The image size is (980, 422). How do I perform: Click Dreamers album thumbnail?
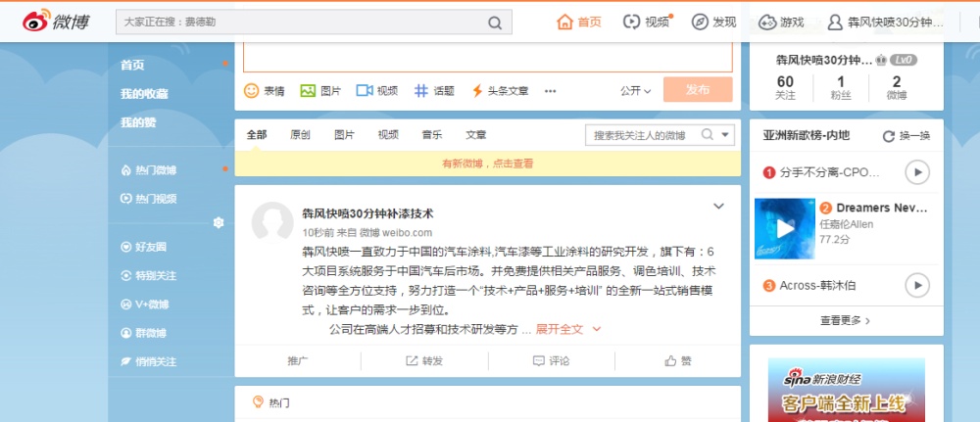[784, 229]
